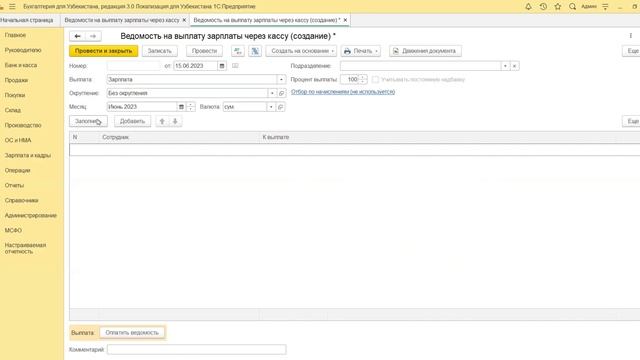Expand Валюта dropdown
Image resolution: width=640 pixels, height=360 pixels.
(x=271, y=107)
